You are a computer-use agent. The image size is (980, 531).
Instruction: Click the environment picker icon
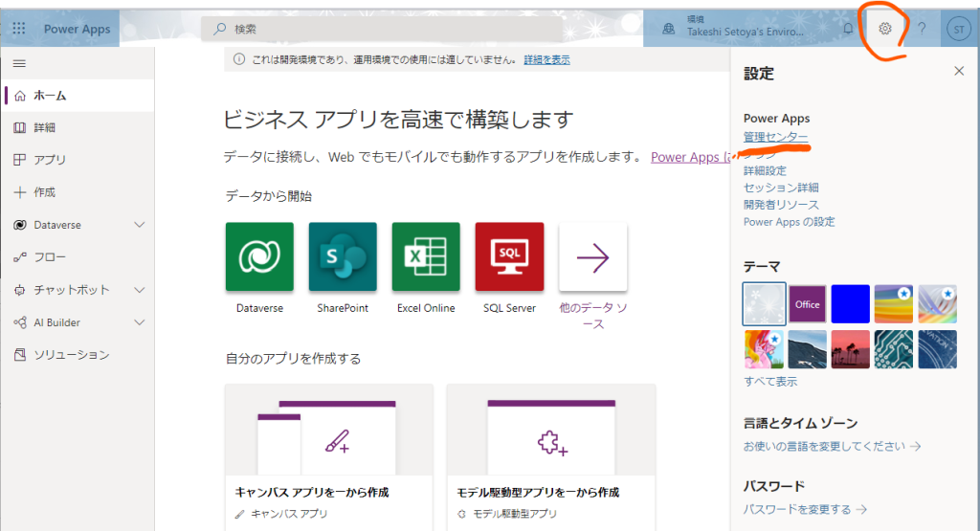pyautogui.click(x=669, y=29)
